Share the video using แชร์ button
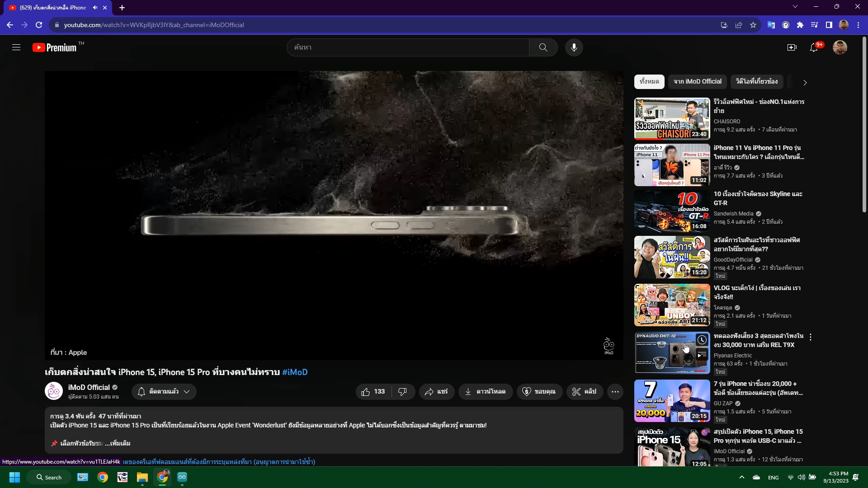This screenshot has height=488, width=868. pyautogui.click(x=436, y=392)
